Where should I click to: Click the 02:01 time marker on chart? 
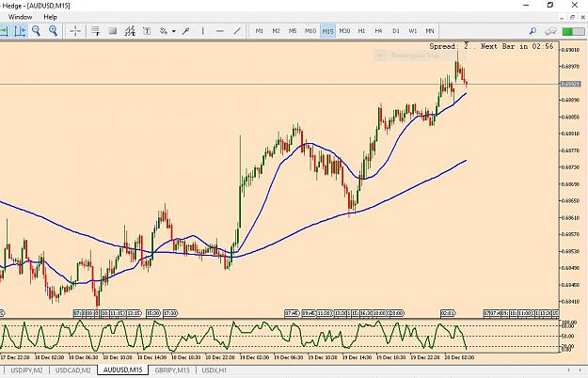pos(448,313)
